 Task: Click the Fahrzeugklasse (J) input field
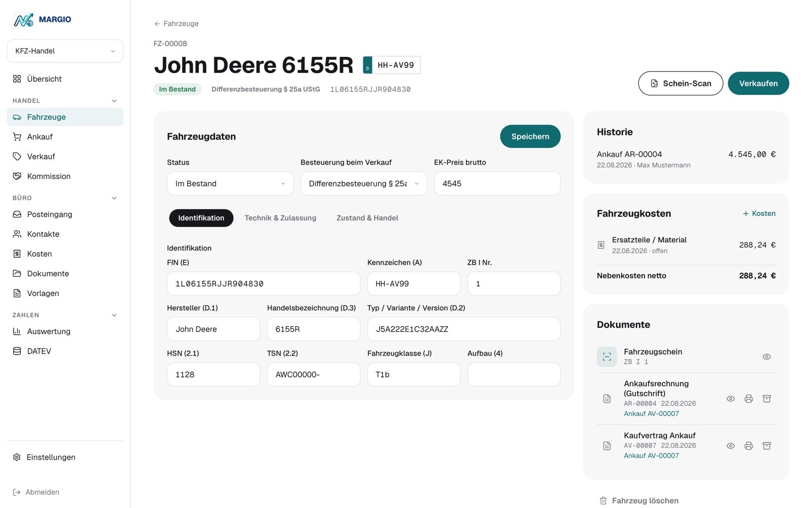click(x=414, y=374)
